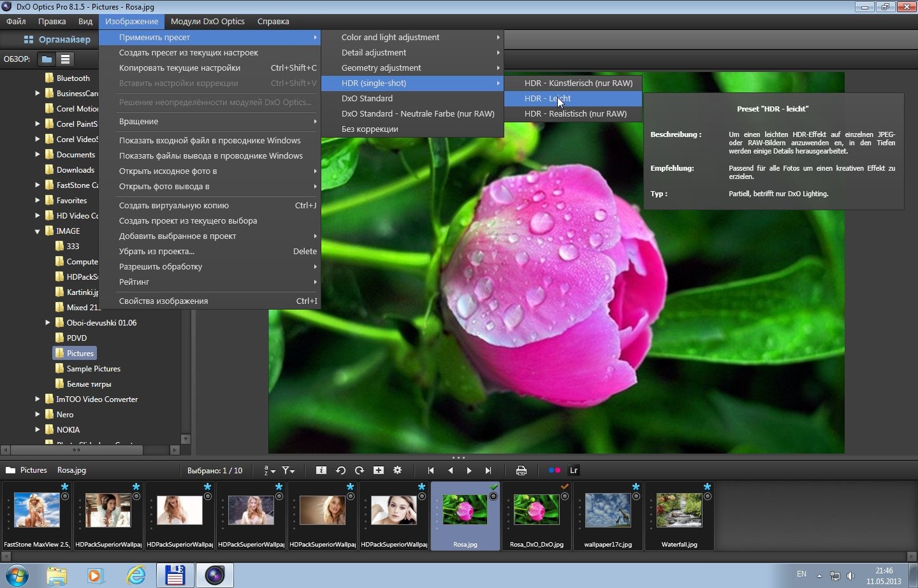Toggle processing circle on wallpaper17c.jpg thumbnail
This screenshot has width=918, height=588.
click(x=636, y=496)
